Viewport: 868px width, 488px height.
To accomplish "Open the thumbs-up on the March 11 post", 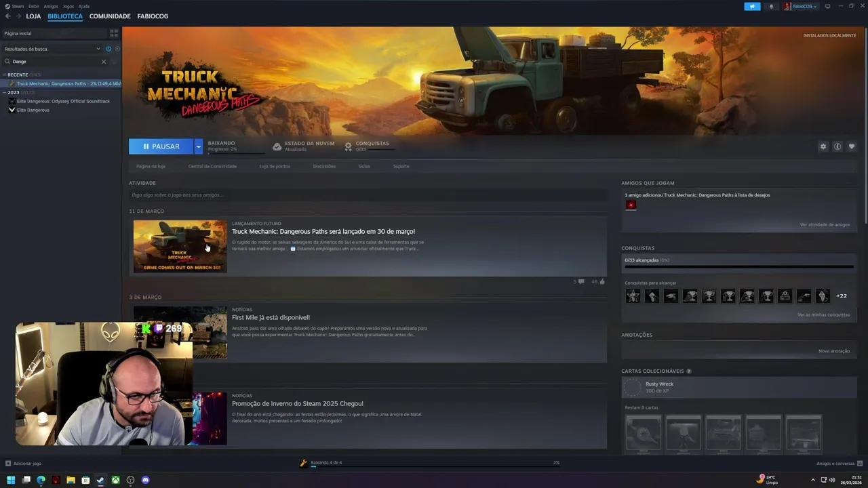I will [602, 281].
